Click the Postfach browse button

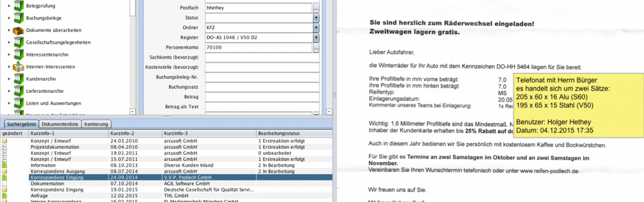pos(316,8)
